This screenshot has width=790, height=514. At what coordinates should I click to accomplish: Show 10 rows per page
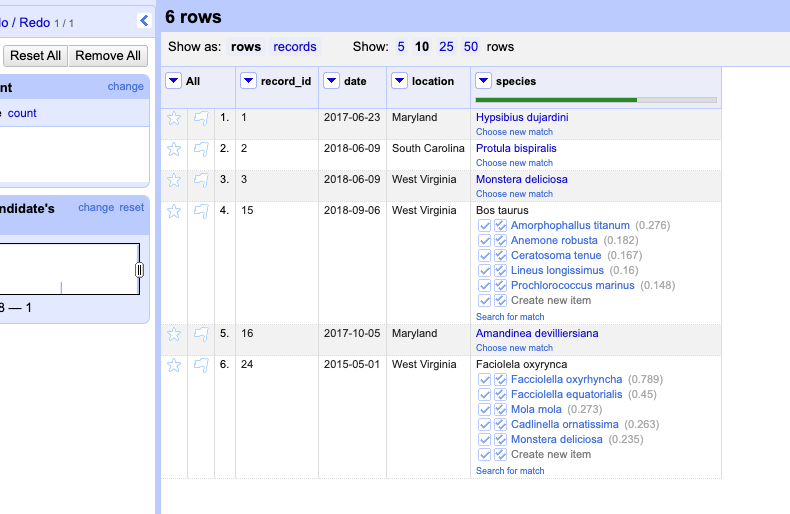[x=422, y=47]
